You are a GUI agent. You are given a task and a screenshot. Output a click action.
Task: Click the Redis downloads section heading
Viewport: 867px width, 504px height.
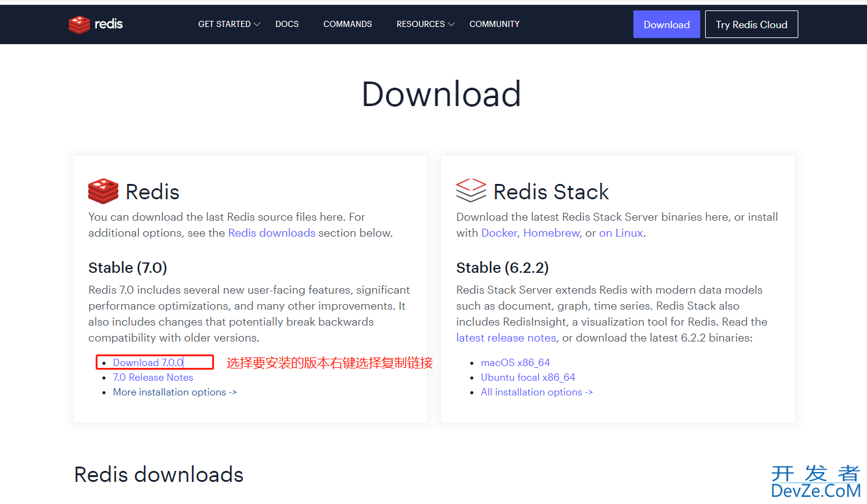click(x=159, y=475)
